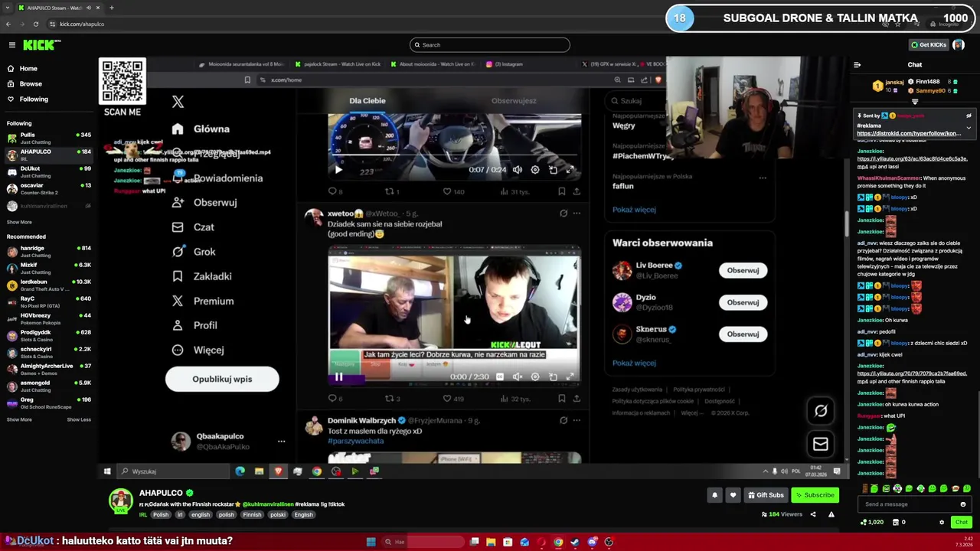Collapse recommended list with Show Less
980x551 pixels.
point(79,419)
